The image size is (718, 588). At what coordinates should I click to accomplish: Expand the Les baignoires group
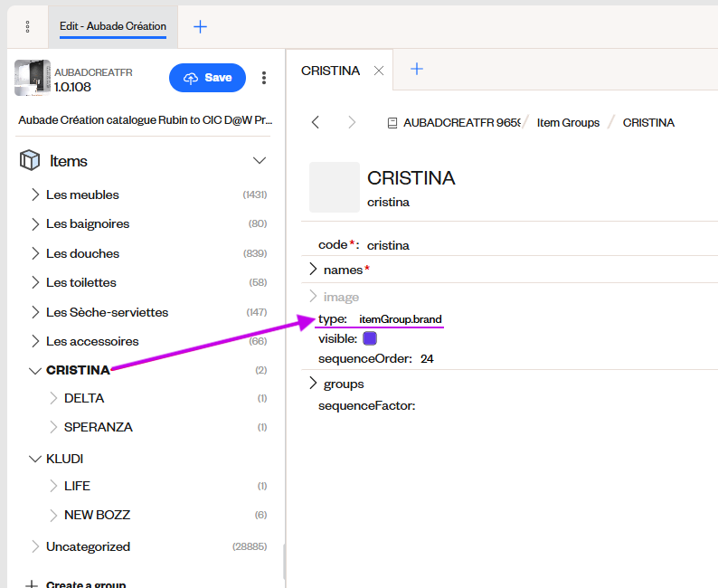tap(35, 224)
